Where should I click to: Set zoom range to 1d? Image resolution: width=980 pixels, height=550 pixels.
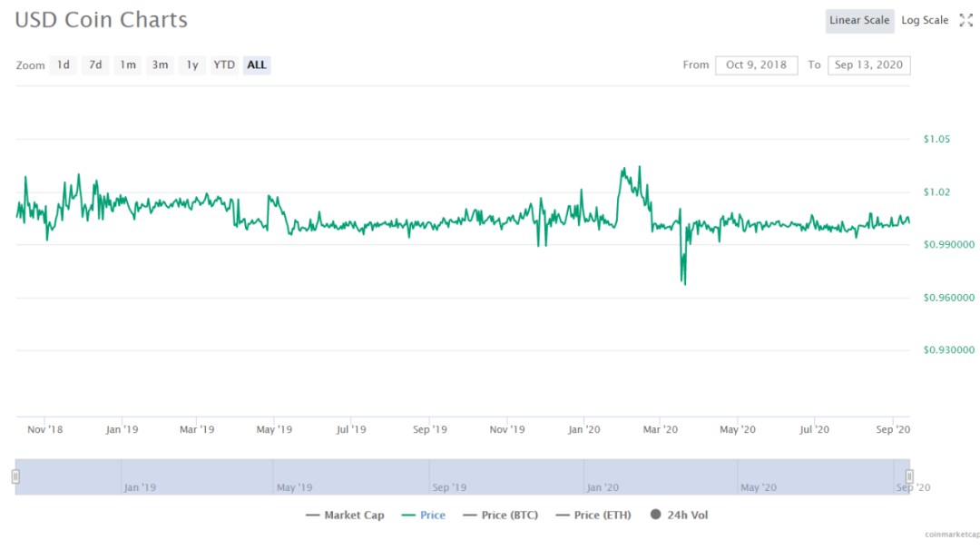click(64, 65)
